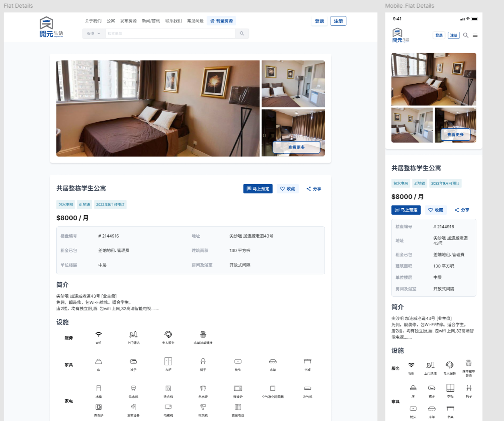Select the Mobile_Flat Details frame label
The image size is (504, 421).
pos(409,6)
